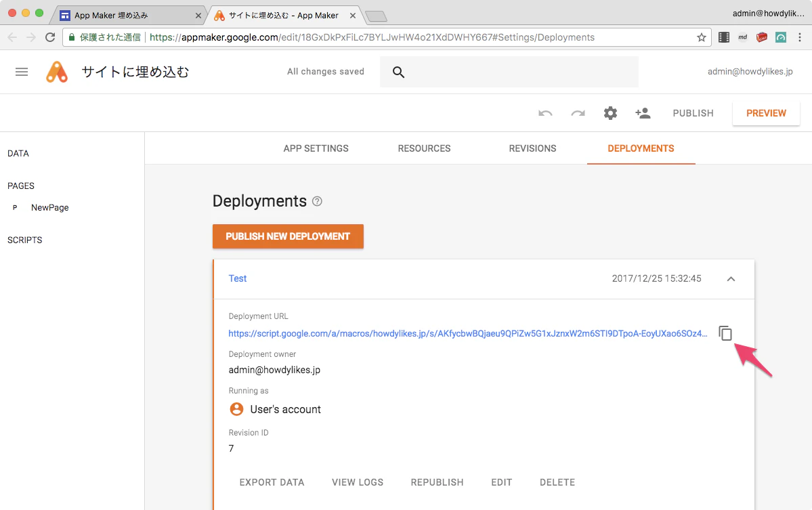
Task: Open the share add-person icon
Action: point(643,113)
